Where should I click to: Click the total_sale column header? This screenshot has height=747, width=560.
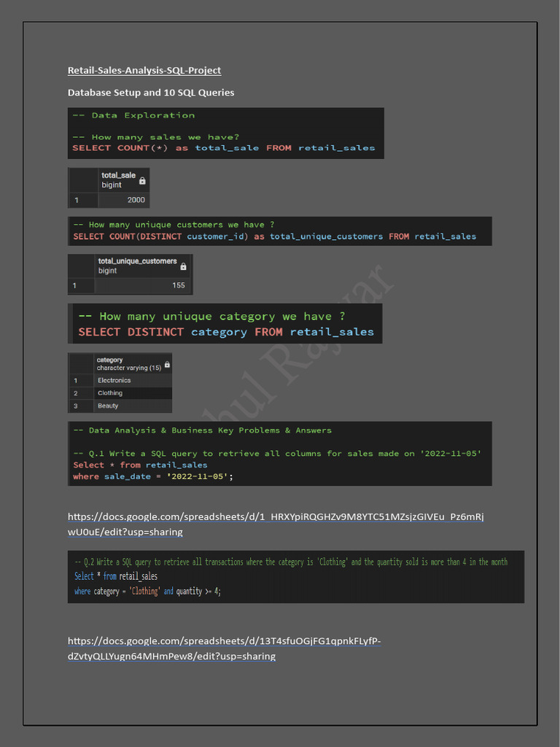pyautogui.click(x=123, y=180)
